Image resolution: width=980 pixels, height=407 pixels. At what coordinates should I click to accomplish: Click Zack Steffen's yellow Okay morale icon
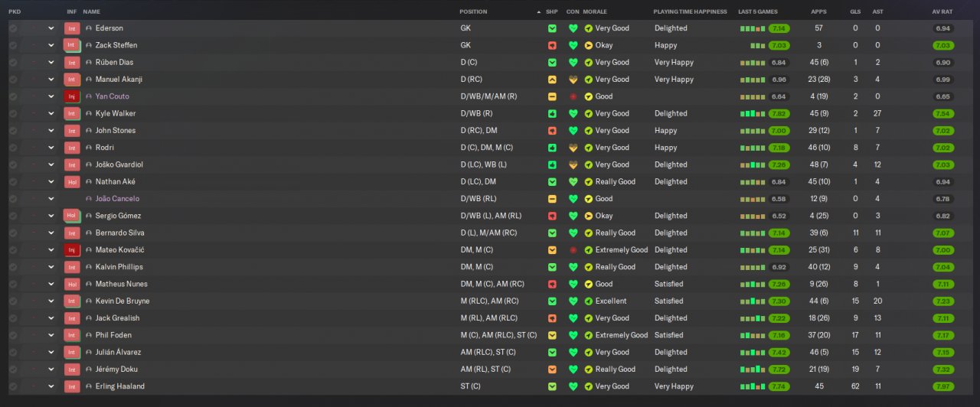pyautogui.click(x=588, y=45)
